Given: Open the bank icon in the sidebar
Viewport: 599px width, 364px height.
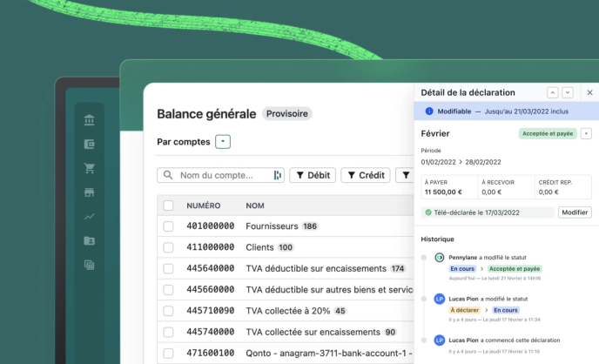Looking at the screenshot, I should click(89, 120).
